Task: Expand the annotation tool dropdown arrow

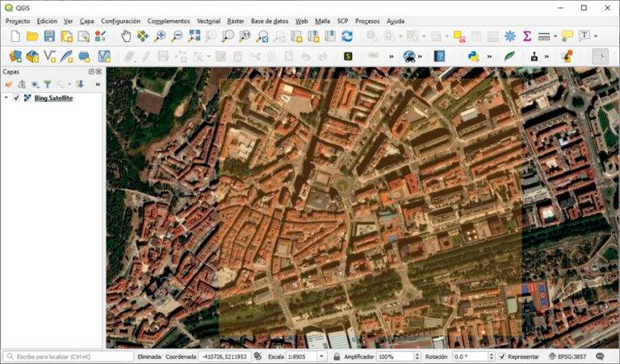Action: [596, 36]
